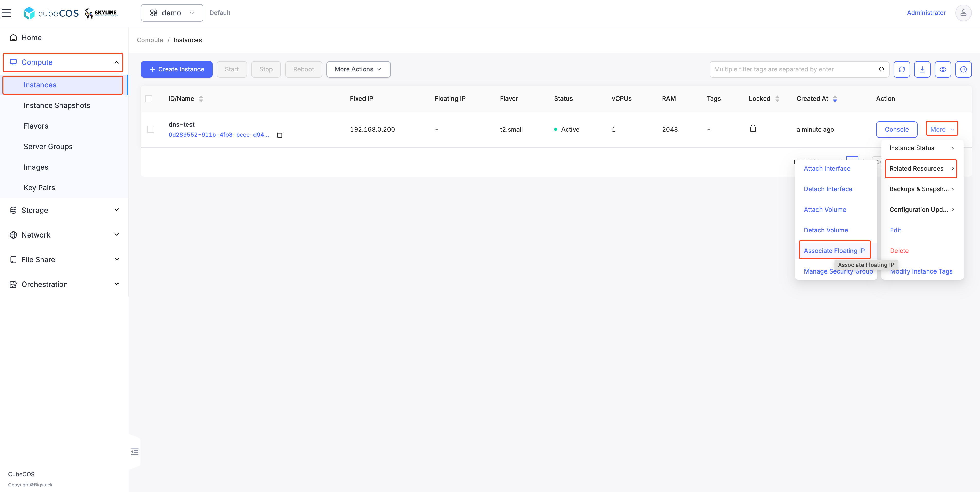Expand the File Share sidebar section
The image size is (980, 492).
click(x=64, y=260)
